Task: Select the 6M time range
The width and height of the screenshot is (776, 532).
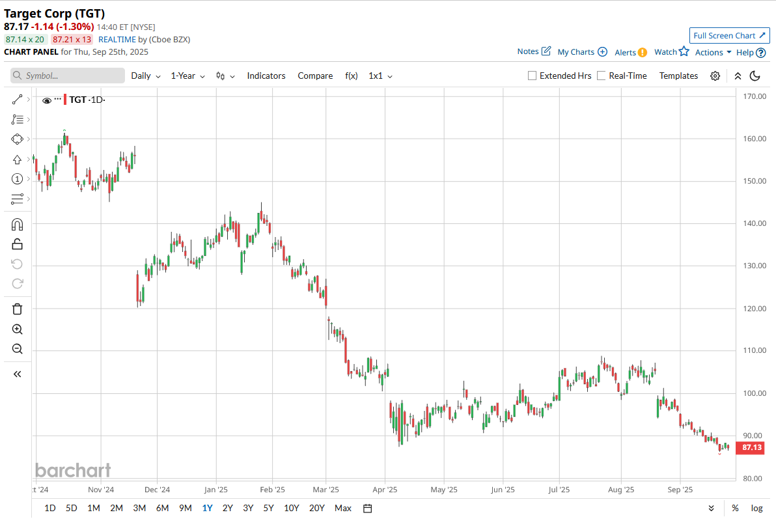Action: tap(162, 508)
